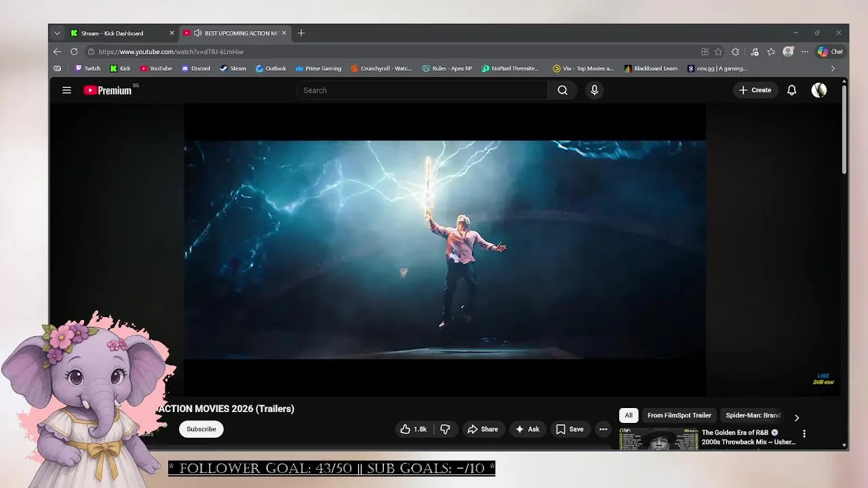Click the search magnifier button
The width and height of the screenshot is (868, 488).
click(562, 90)
